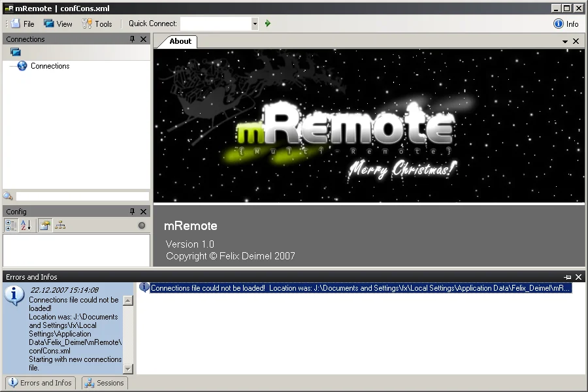Switch to the Errors and Infos bottom tab

(41, 383)
